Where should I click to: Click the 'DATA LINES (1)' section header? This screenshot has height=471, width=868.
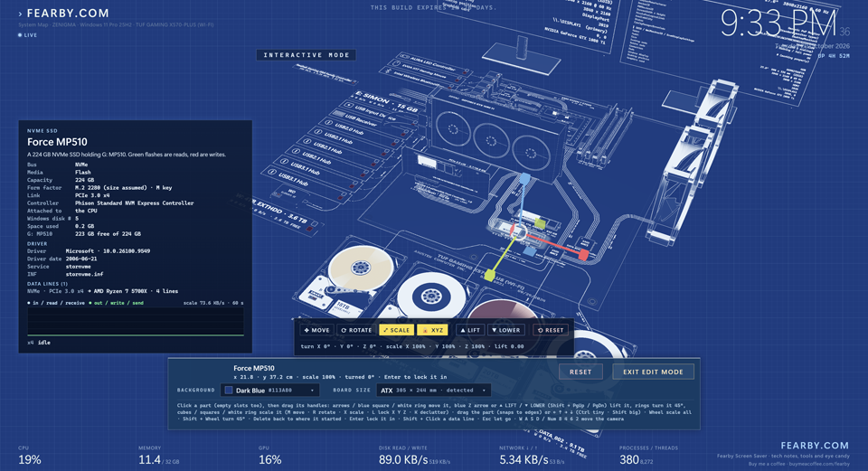pos(47,283)
